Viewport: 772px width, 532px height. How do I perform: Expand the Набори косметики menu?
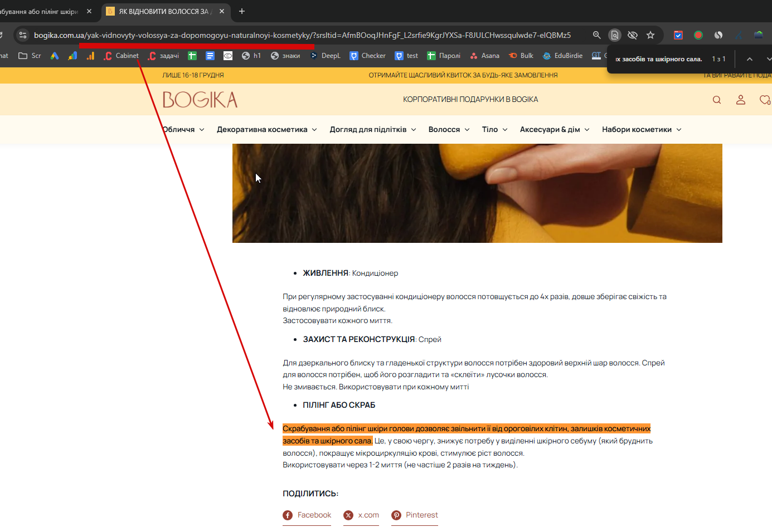(x=642, y=129)
